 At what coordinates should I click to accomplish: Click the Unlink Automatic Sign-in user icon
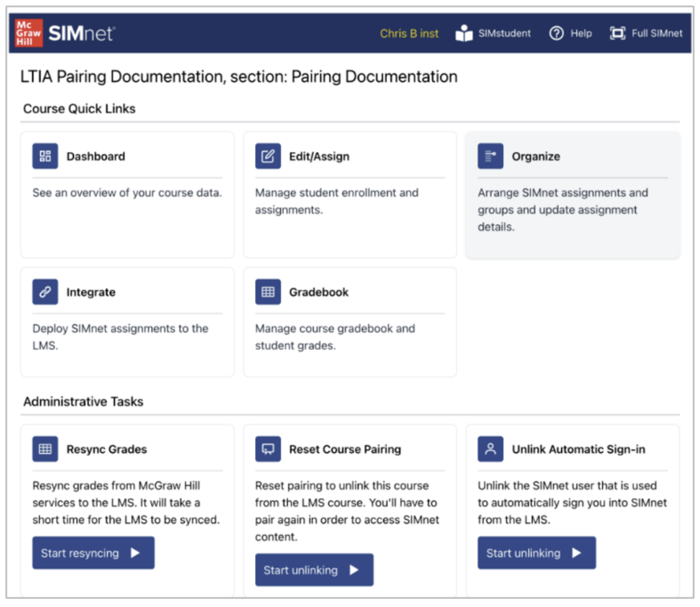click(490, 449)
